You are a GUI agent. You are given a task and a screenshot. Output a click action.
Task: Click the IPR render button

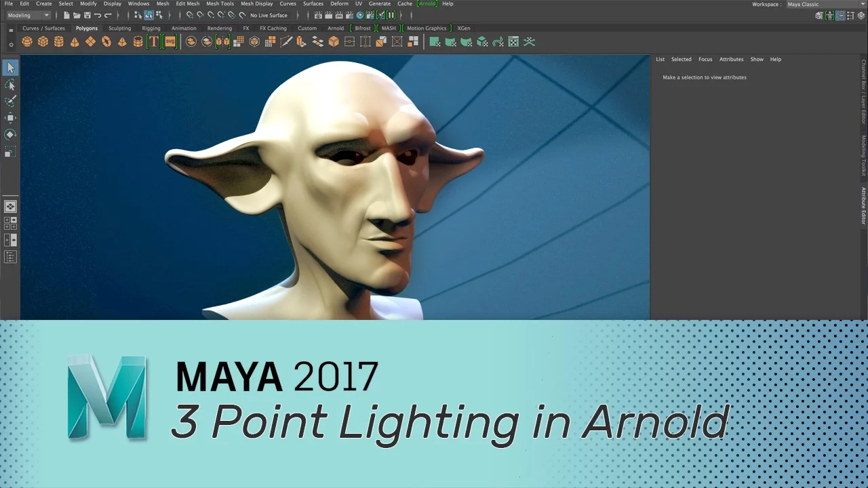pyautogui.click(x=338, y=15)
